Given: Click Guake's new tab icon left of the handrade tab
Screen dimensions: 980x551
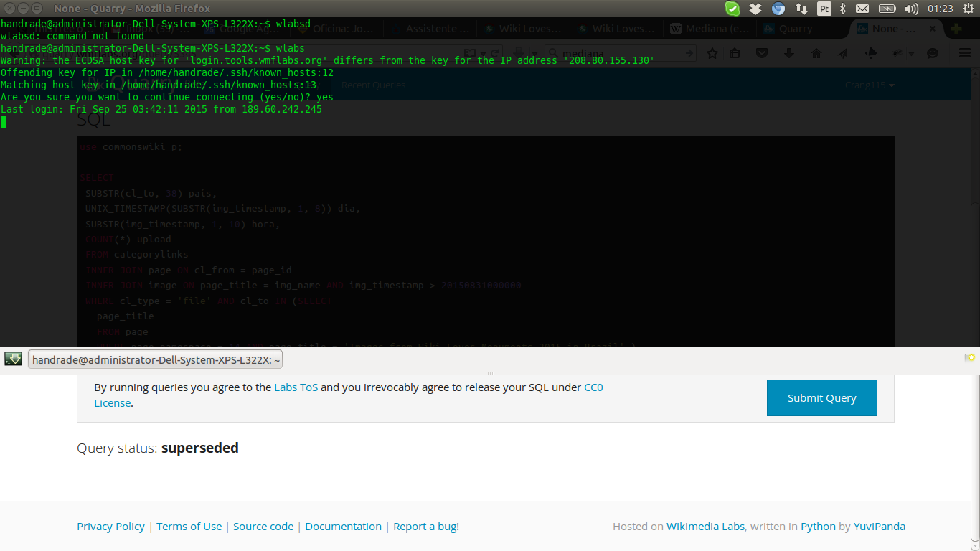Looking at the screenshot, I should 13,359.
